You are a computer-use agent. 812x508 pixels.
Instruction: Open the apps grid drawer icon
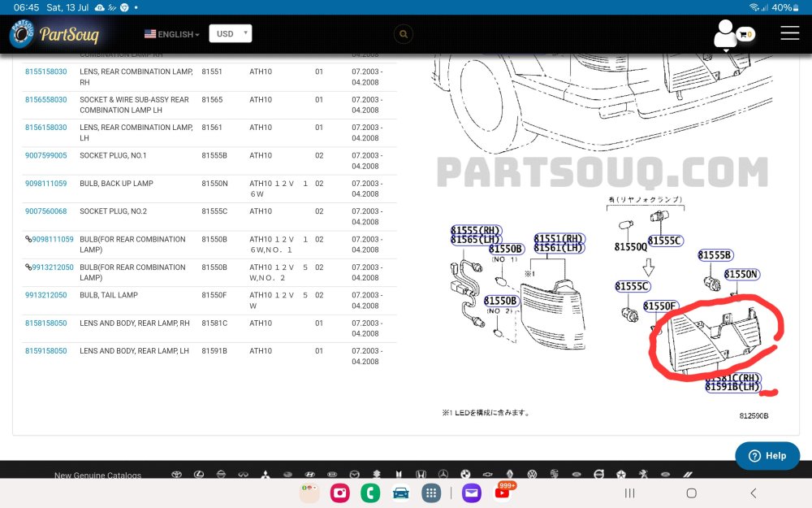[431, 493]
